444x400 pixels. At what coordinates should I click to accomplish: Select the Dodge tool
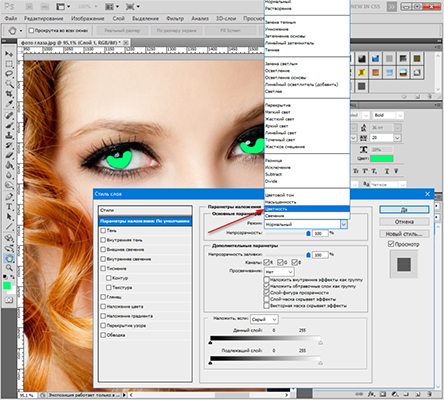click(9, 185)
